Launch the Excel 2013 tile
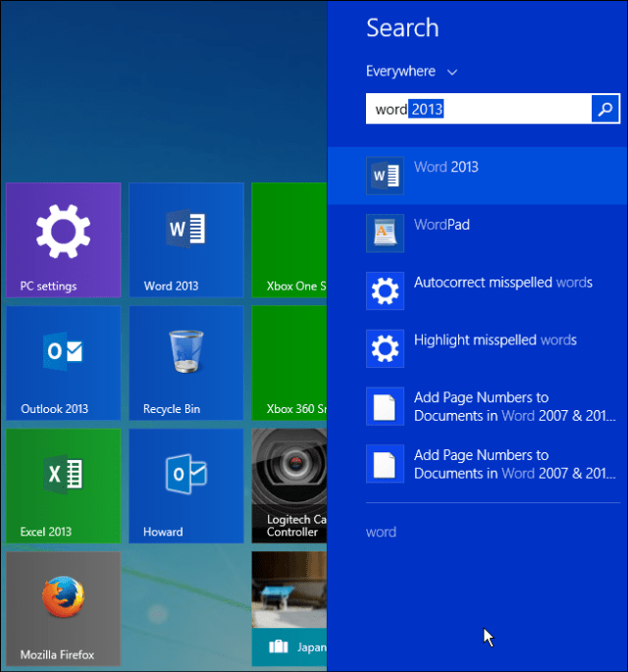 click(x=64, y=486)
